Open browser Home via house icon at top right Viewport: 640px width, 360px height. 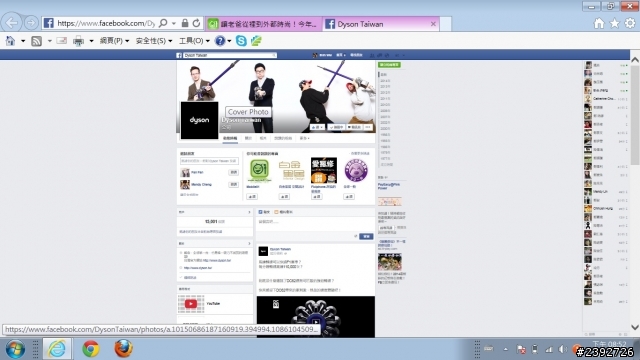pyautogui.click(x=599, y=24)
